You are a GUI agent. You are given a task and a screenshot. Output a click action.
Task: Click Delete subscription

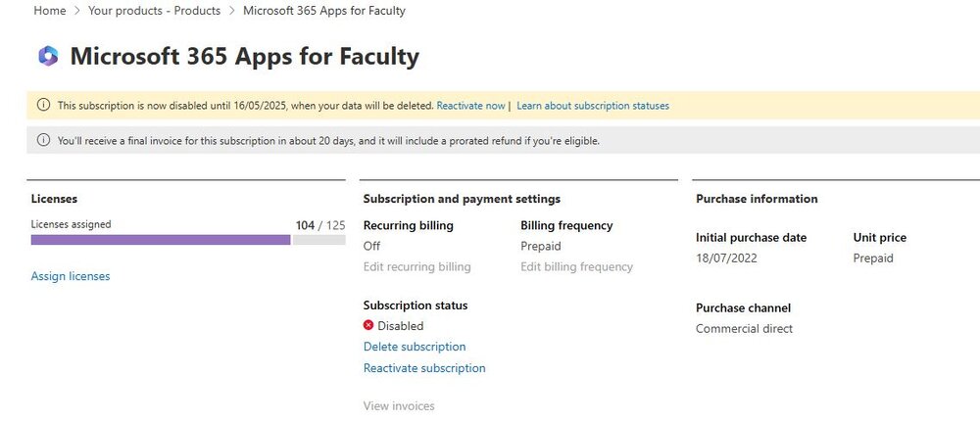pyautogui.click(x=415, y=347)
